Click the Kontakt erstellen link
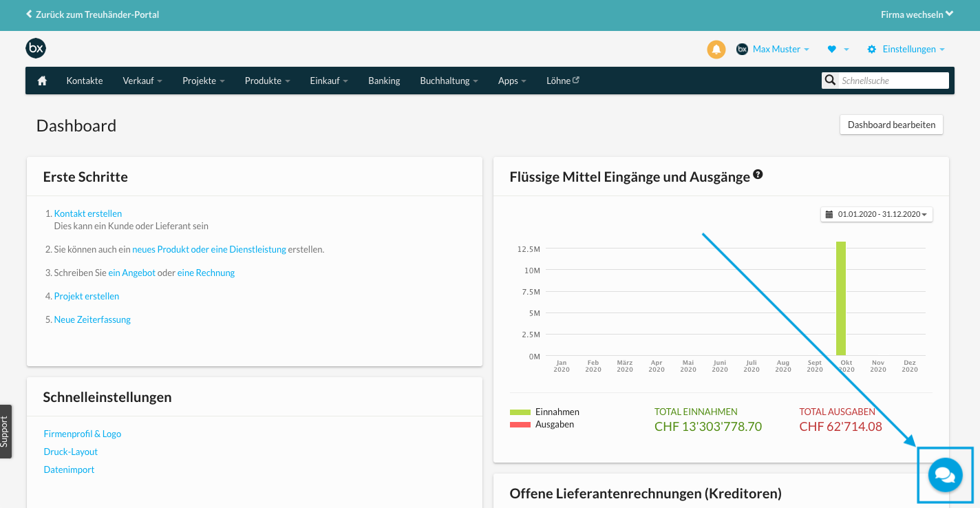The image size is (980, 508). [88, 213]
